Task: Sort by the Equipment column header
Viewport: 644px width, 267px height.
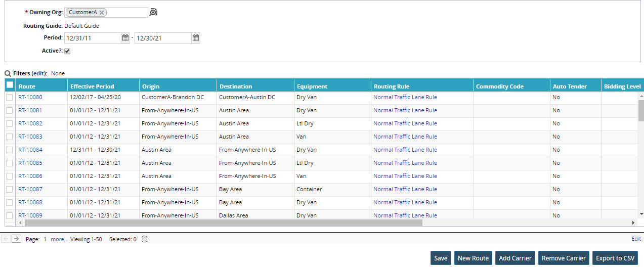Action: click(x=312, y=86)
